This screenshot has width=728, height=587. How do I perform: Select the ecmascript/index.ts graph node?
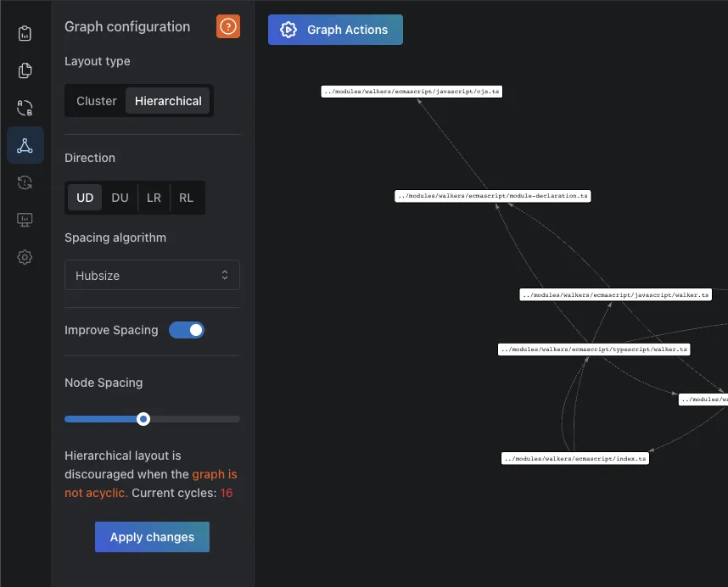(x=575, y=458)
